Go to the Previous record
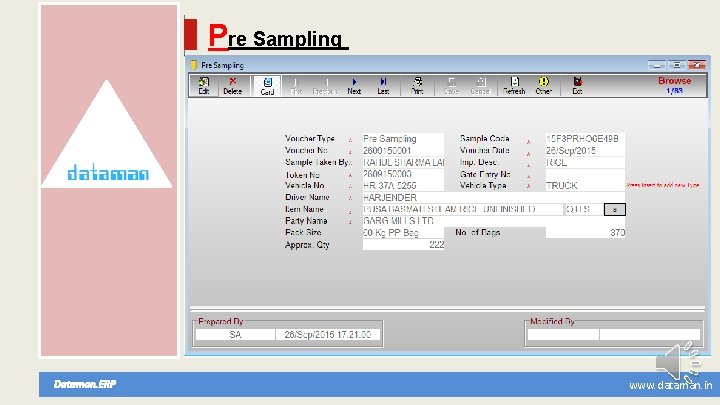Image resolution: width=720 pixels, height=405 pixels. click(325, 86)
